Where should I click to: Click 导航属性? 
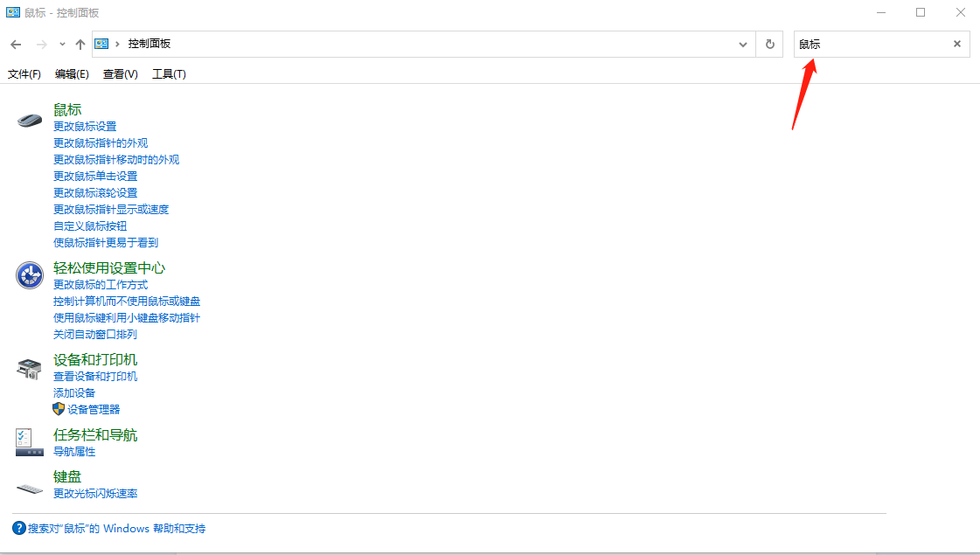74,451
